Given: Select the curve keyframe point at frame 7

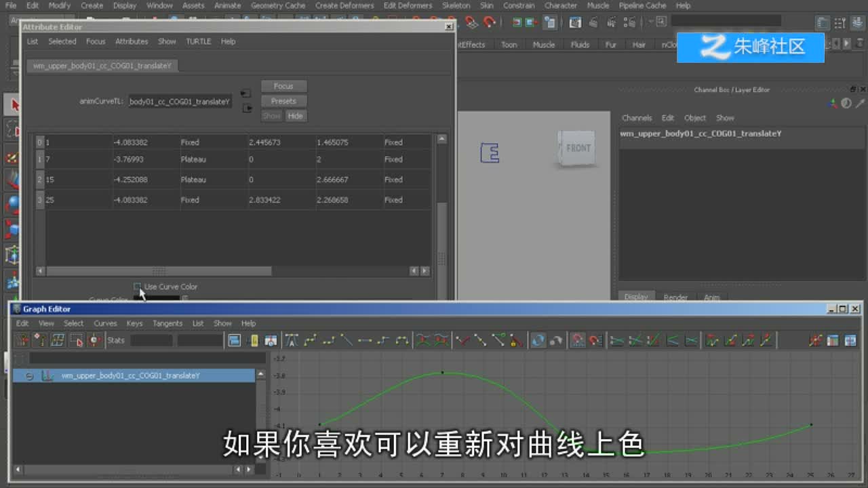Looking at the screenshot, I should [443, 372].
